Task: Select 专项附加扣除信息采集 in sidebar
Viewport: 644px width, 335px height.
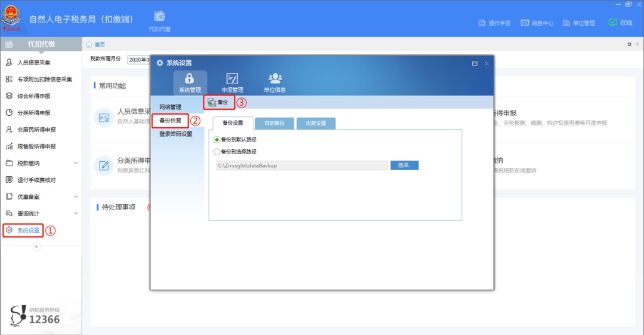Action: point(45,79)
